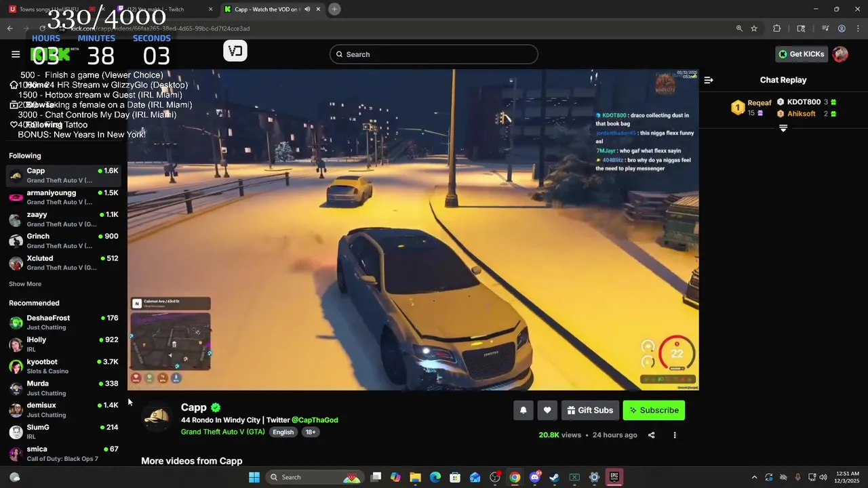The height and width of the screenshot is (488, 868).
Task: Toggle the heart follow button
Action: pos(547,410)
